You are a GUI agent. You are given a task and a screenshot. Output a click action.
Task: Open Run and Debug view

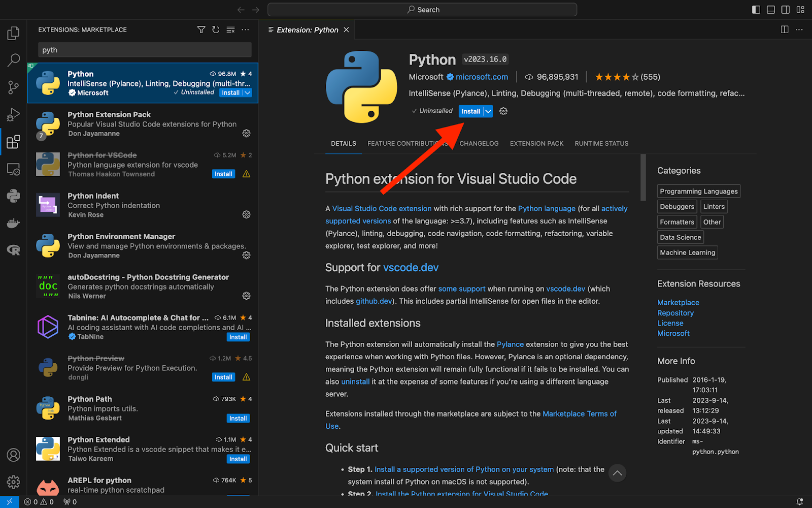click(13, 115)
